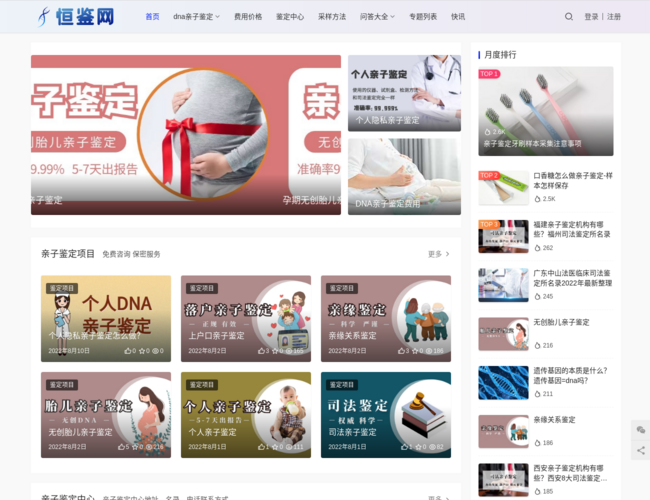
Task: Open the 鉴定中心 menu item
Action: point(290,17)
